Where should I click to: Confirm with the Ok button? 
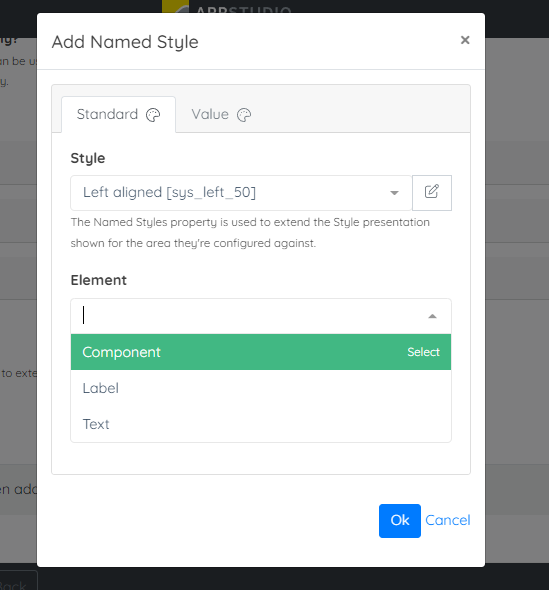click(x=400, y=521)
